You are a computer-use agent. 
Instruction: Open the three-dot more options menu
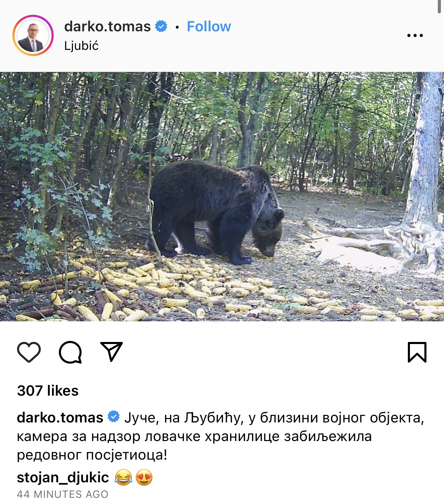click(415, 35)
